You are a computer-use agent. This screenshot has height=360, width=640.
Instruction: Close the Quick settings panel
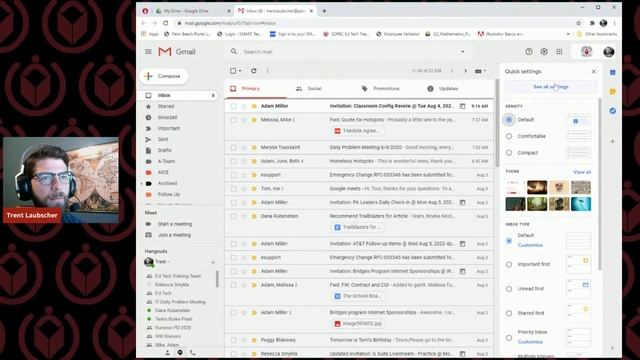[x=593, y=71]
